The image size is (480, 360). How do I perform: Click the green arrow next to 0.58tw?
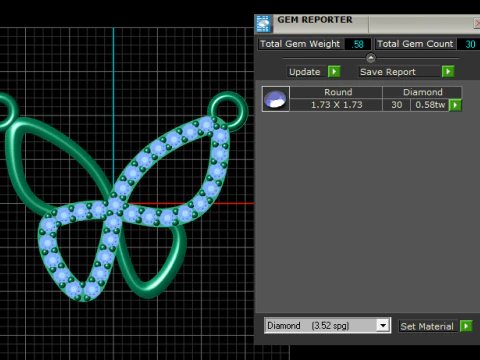click(x=455, y=105)
